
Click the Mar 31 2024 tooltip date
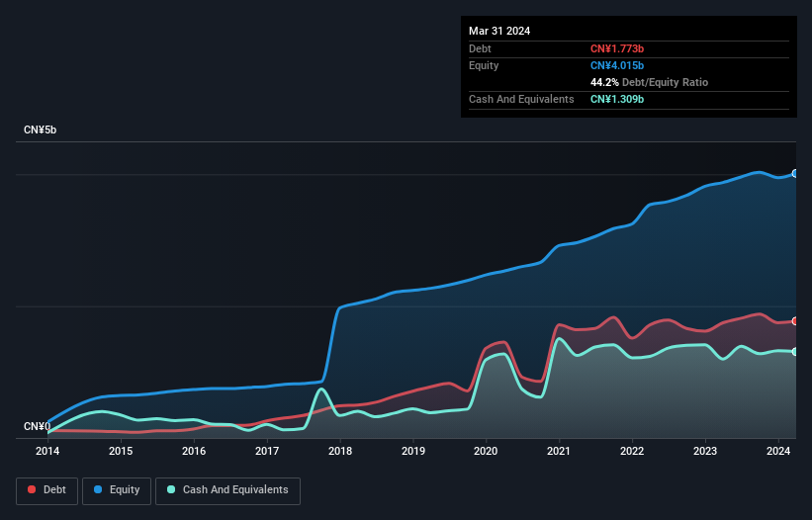pyautogui.click(x=499, y=31)
